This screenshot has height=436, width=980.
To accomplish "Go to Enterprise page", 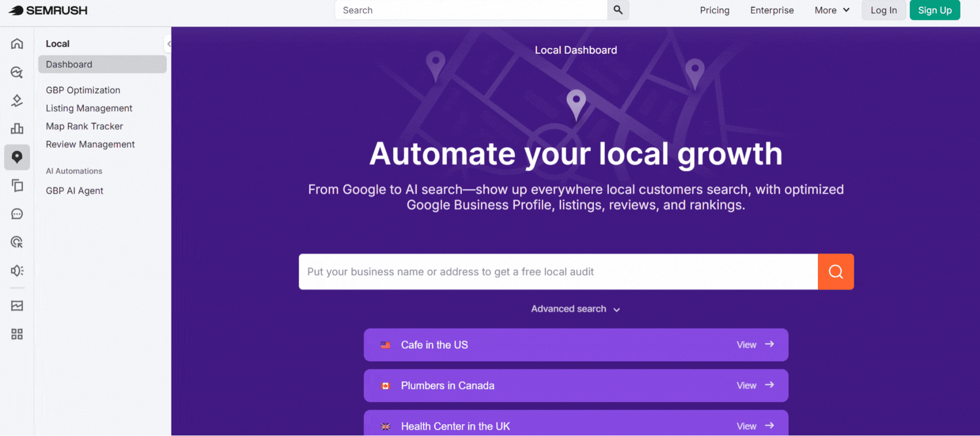I will pyautogui.click(x=772, y=10).
